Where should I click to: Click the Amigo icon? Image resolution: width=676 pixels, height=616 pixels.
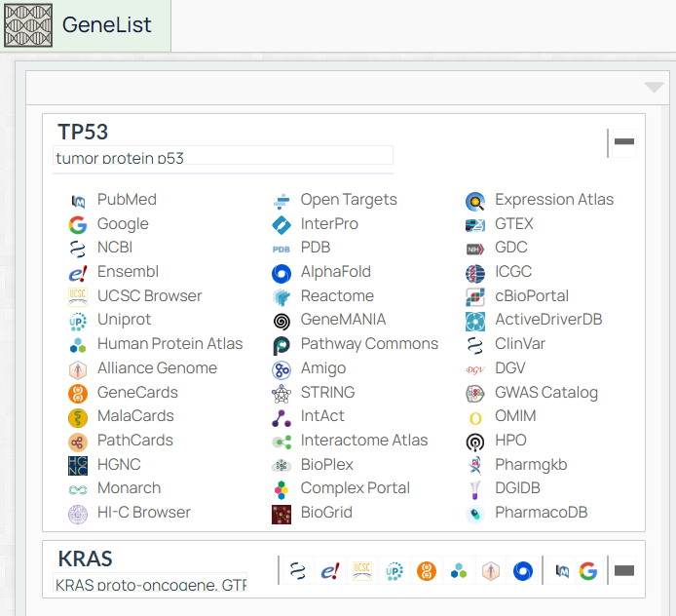click(282, 369)
